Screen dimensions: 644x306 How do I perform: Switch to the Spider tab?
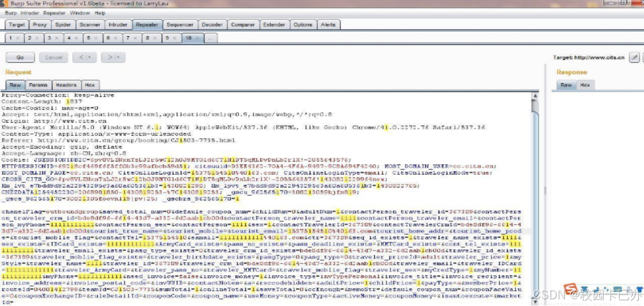point(63,25)
